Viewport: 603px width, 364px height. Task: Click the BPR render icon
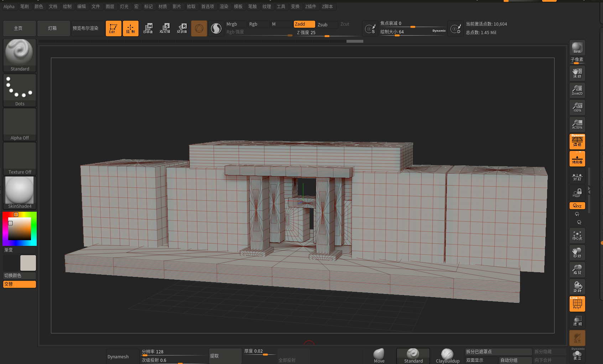(577, 48)
